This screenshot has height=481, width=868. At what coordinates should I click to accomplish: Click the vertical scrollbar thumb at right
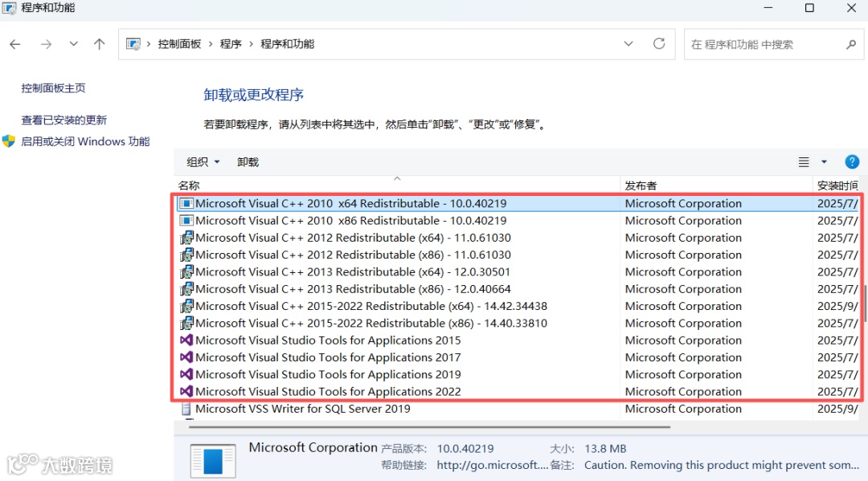pos(865,303)
